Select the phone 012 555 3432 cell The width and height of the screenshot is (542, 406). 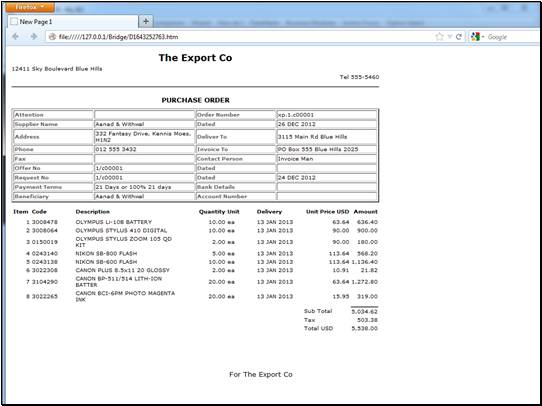[x=144, y=149]
